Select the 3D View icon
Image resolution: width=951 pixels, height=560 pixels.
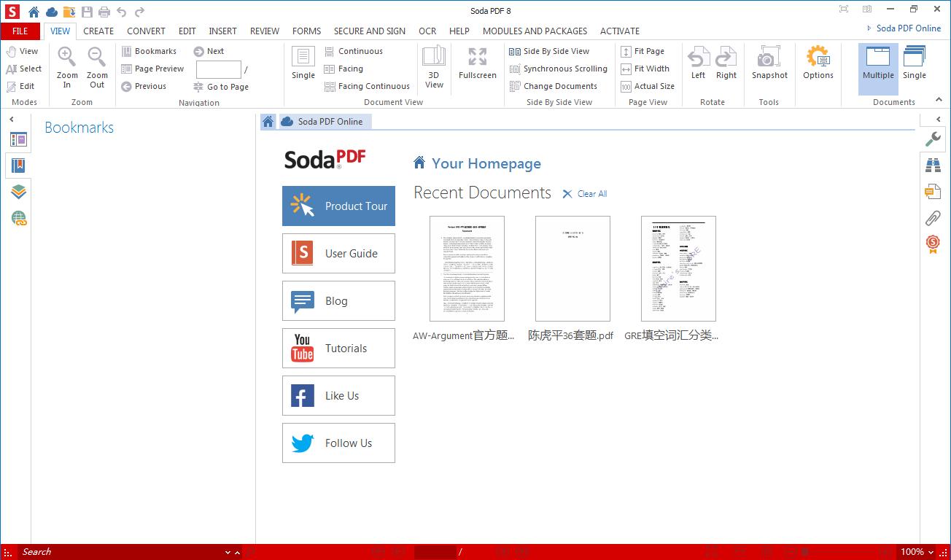tap(434, 67)
